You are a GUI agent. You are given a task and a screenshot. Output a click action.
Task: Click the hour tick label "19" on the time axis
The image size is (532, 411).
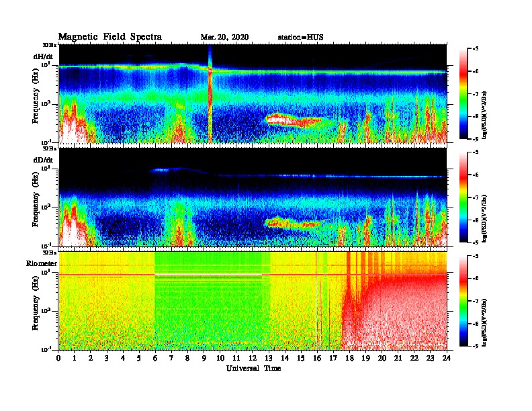[x=365, y=358]
